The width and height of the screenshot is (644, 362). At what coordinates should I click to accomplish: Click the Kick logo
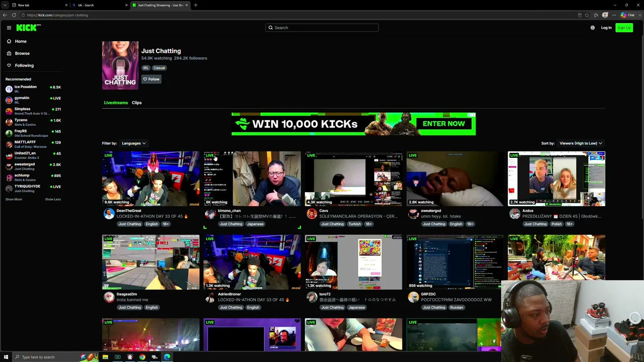click(28, 28)
